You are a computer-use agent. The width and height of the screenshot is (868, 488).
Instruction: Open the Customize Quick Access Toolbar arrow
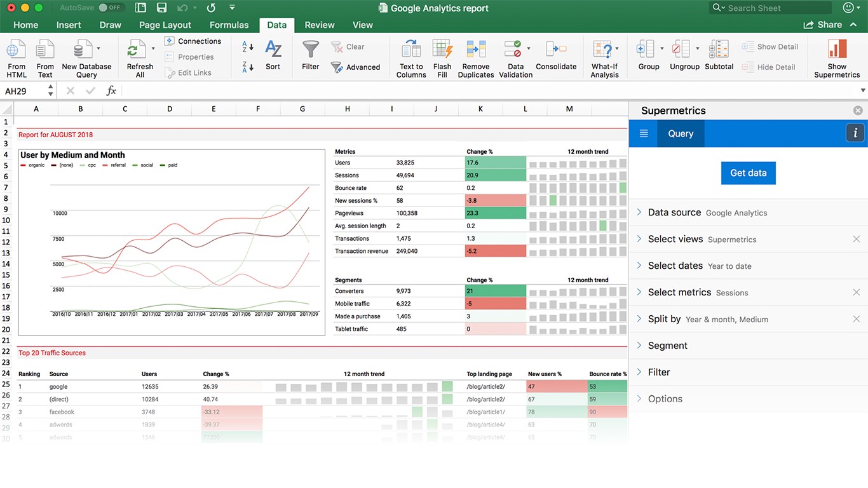click(232, 8)
